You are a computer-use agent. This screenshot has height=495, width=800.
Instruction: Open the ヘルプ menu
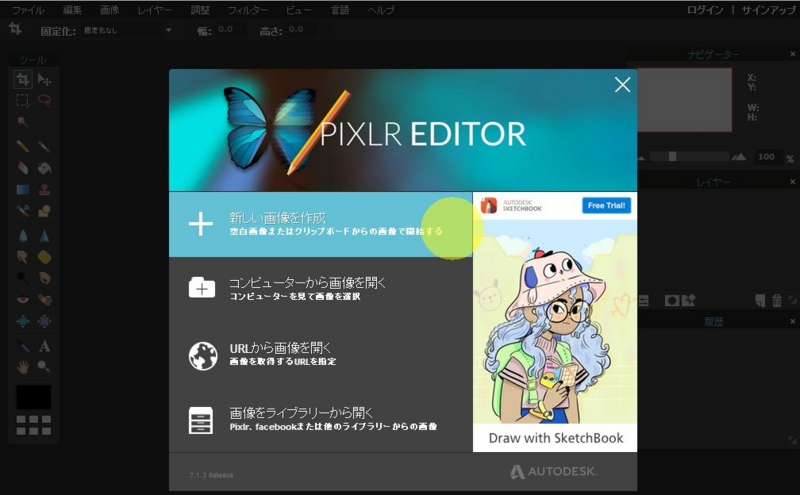(381, 10)
